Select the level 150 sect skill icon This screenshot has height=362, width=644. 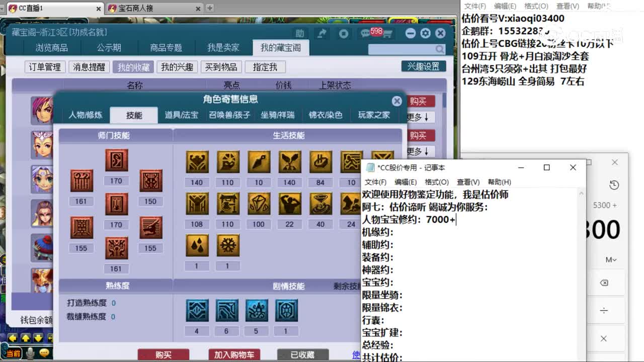[150, 181]
